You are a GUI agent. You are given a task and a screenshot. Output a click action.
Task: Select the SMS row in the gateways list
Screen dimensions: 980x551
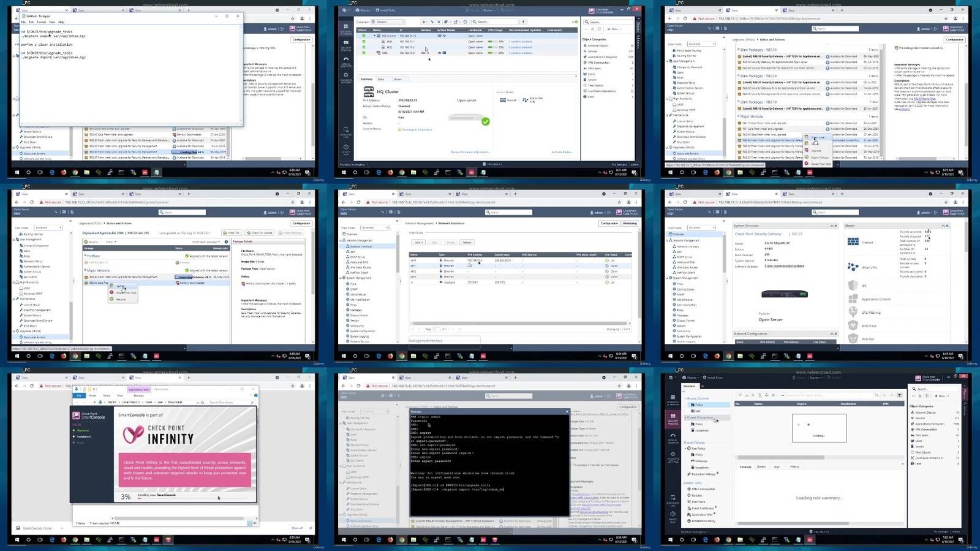click(468, 53)
